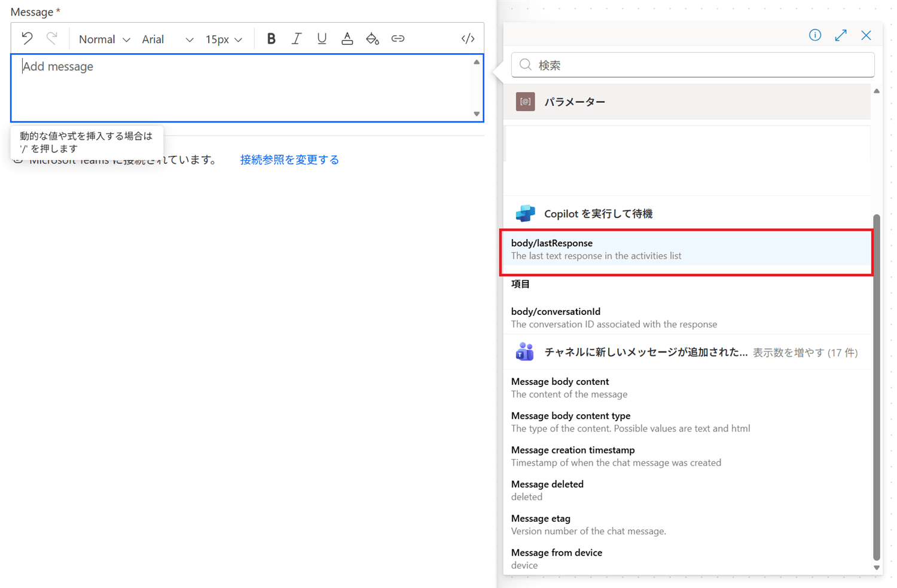
Task: Click inside the Add message field
Action: (x=239, y=87)
